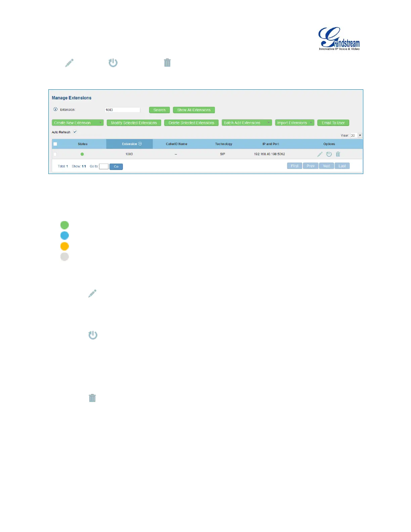Sort by the IP and Port column header
Image resolution: width=411 pixels, height=532 pixels.
click(x=271, y=144)
